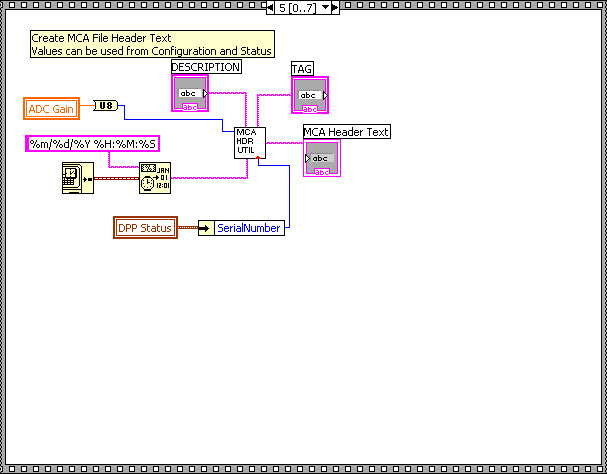Select the U8 conversion node

click(x=106, y=105)
